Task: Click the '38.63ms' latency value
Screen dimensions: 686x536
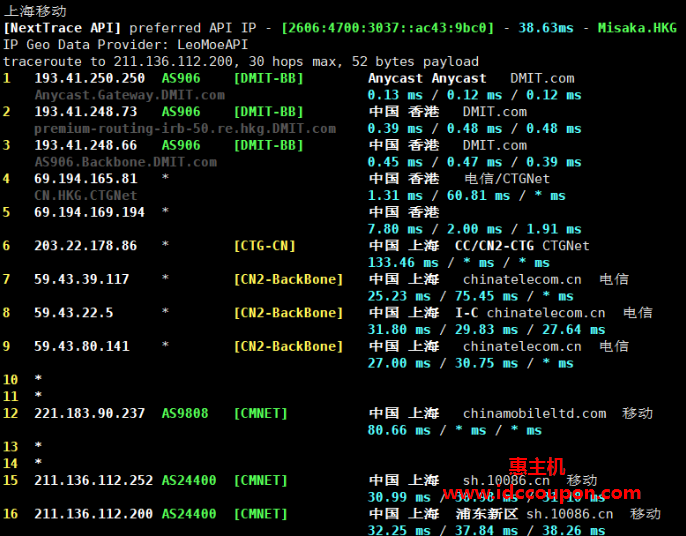Action: (546, 28)
